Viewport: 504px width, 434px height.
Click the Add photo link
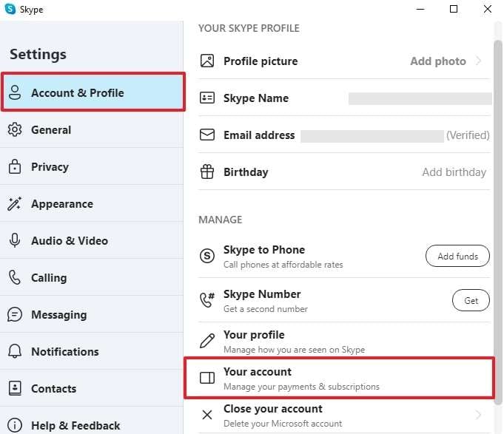pyautogui.click(x=438, y=61)
